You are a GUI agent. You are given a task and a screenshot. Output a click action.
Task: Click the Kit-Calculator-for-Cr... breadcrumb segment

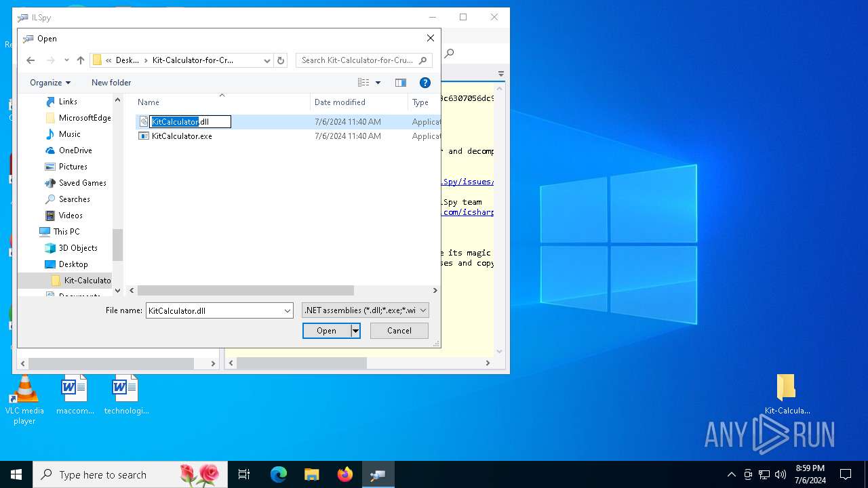tap(193, 60)
